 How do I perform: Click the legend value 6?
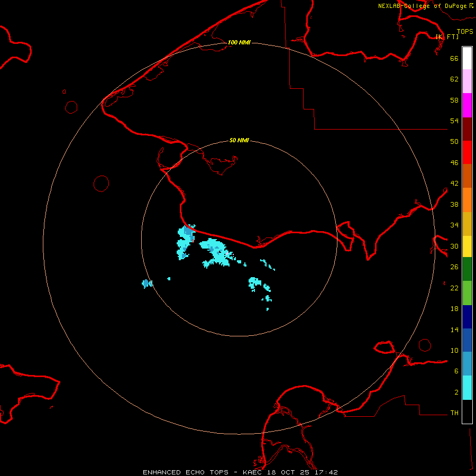tap(456, 371)
